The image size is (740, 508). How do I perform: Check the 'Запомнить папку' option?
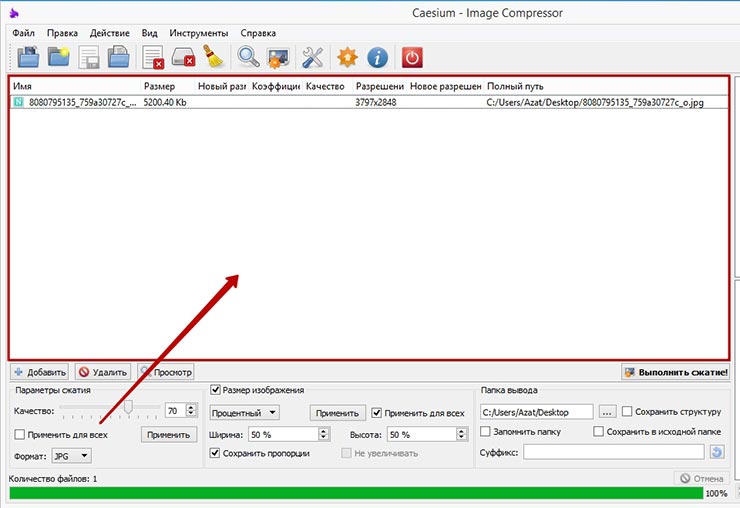point(486,432)
